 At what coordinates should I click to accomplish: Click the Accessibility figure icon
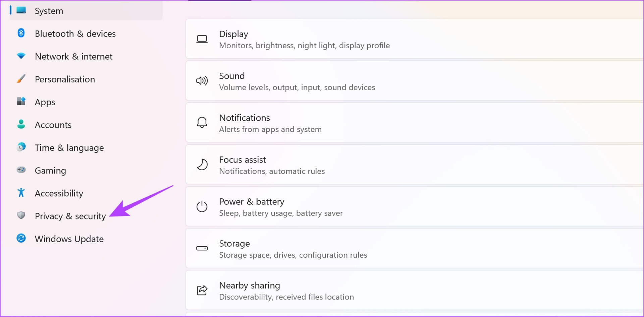[x=21, y=192]
